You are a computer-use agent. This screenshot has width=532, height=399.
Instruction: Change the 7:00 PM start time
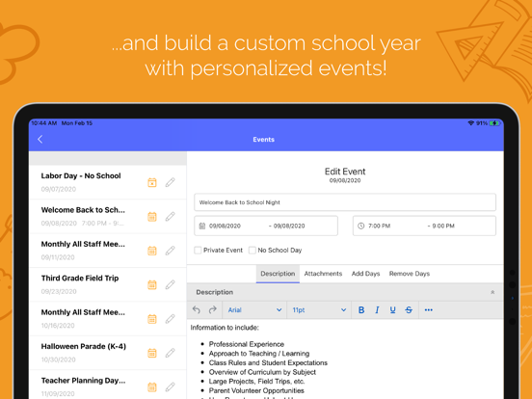coord(380,226)
